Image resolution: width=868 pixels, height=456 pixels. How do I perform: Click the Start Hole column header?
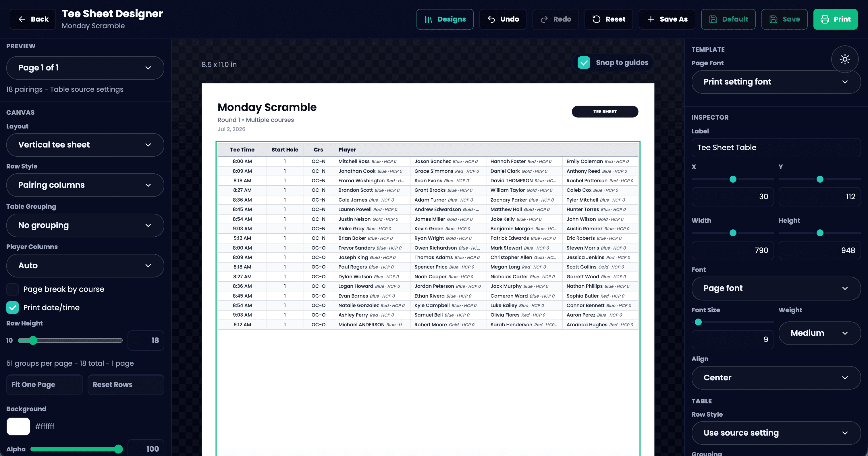click(285, 150)
